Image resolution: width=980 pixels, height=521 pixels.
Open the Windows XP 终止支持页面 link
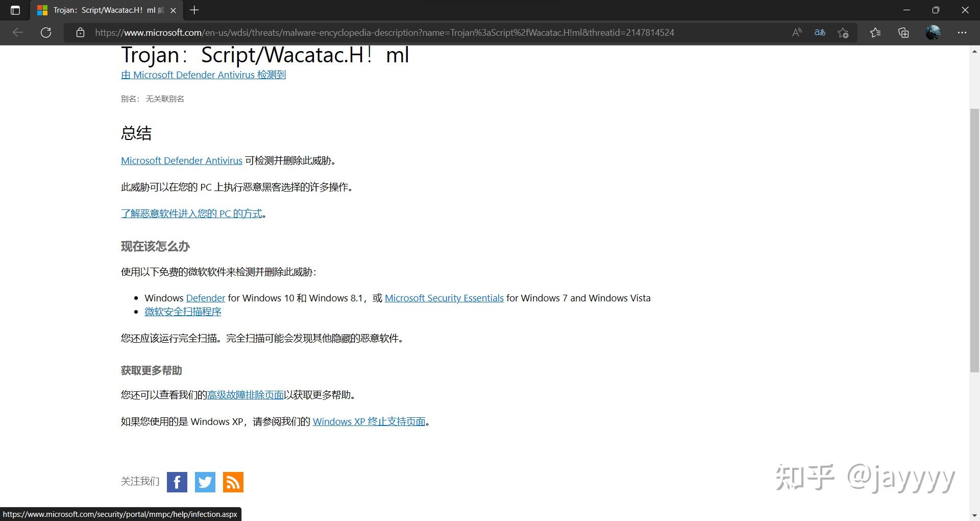pyautogui.click(x=369, y=421)
